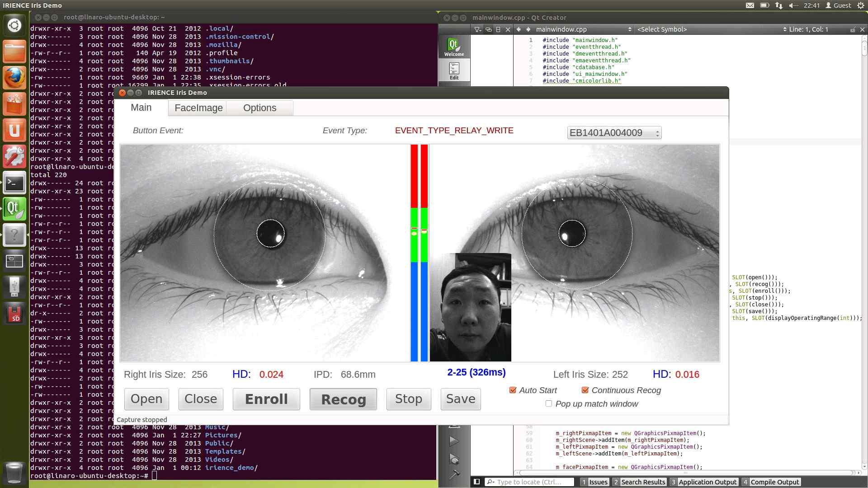The width and height of the screenshot is (868, 488).
Task: Open the sound volume indicator
Action: coord(793,5)
